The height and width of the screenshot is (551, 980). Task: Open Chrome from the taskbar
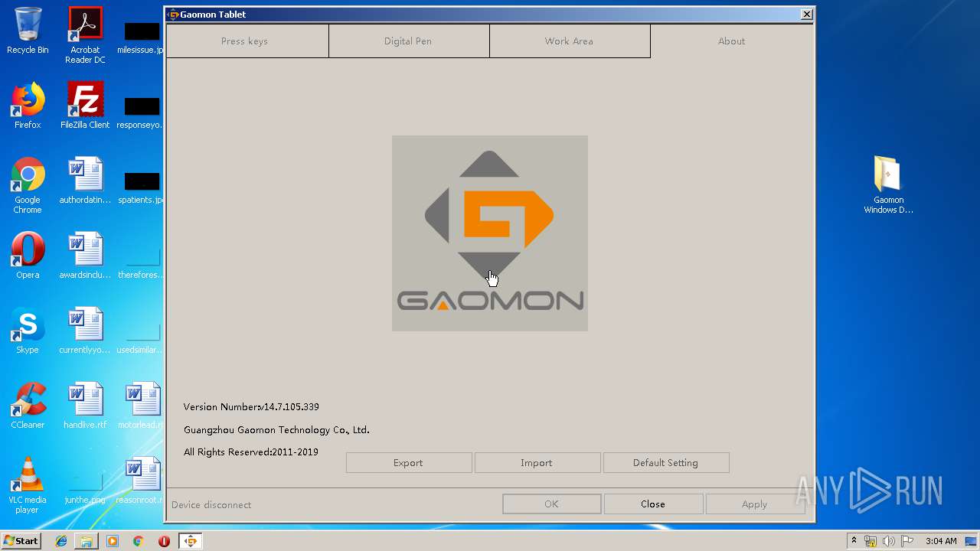[139, 541]
